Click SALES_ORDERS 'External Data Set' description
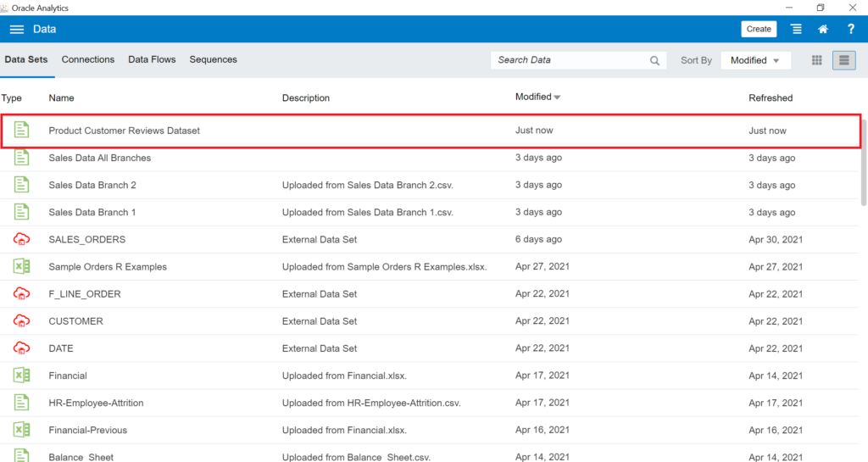Image resolution: width=868 pixels, height=462 pixels. pyautogui.click(x=320, y=240)
